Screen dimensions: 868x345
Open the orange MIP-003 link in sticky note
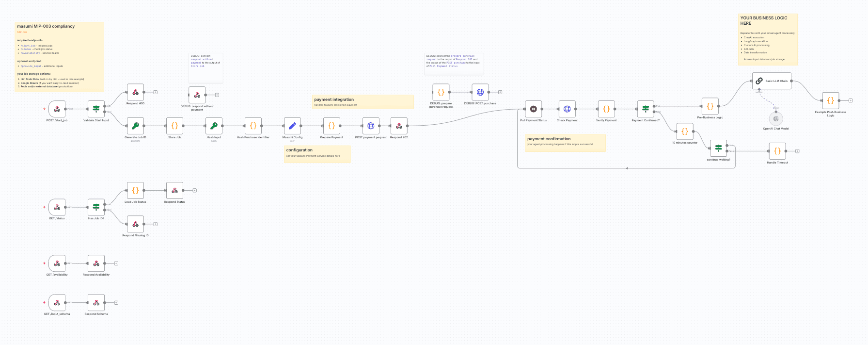[22, 32]
